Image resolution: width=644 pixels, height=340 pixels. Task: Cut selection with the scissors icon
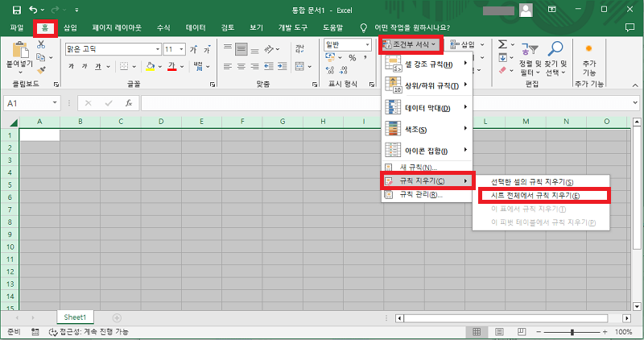41,44
